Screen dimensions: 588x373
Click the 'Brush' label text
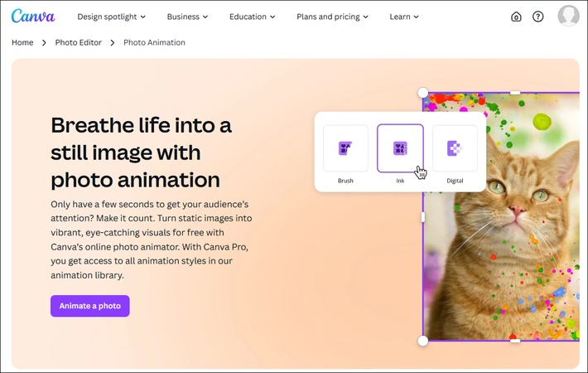[345, 181]
